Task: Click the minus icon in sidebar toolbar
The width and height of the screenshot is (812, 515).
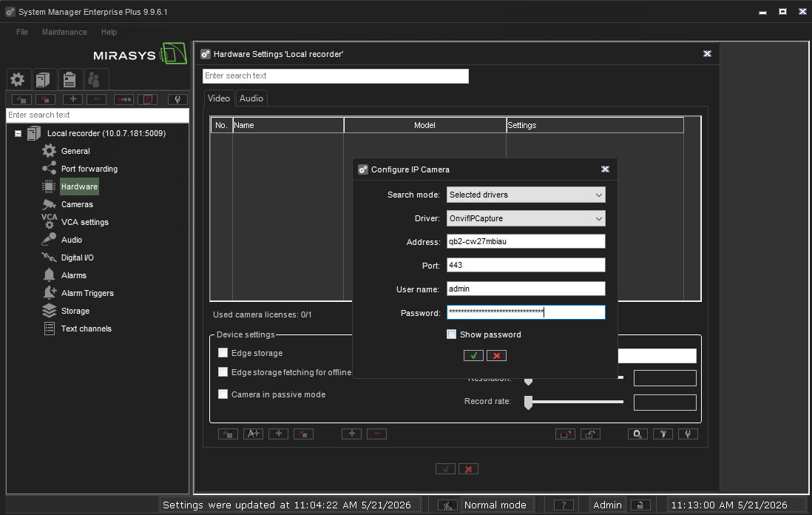Action: click(96, 99)
